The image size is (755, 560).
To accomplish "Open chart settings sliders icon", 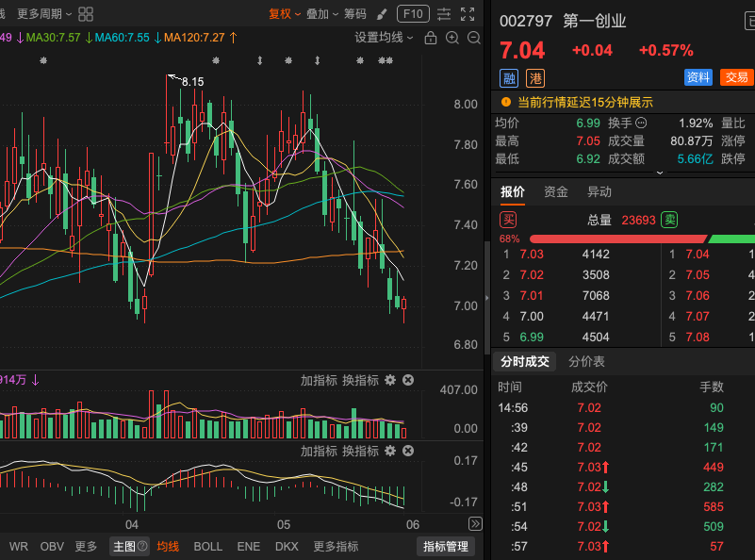I will (444, 14).
